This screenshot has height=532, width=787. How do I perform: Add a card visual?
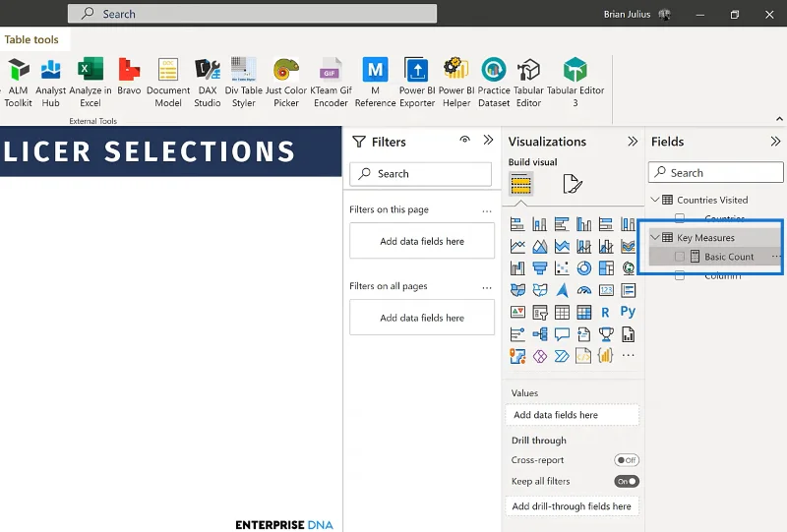pos(606,290)
